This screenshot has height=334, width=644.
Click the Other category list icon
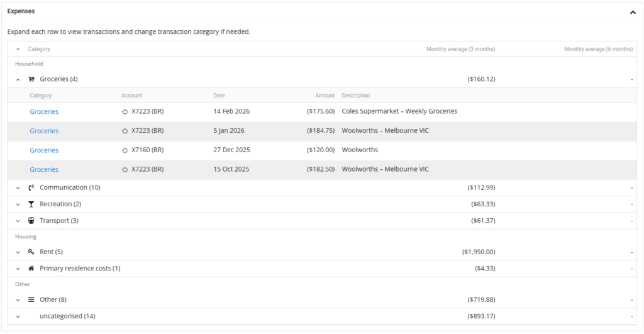(31, 300)
